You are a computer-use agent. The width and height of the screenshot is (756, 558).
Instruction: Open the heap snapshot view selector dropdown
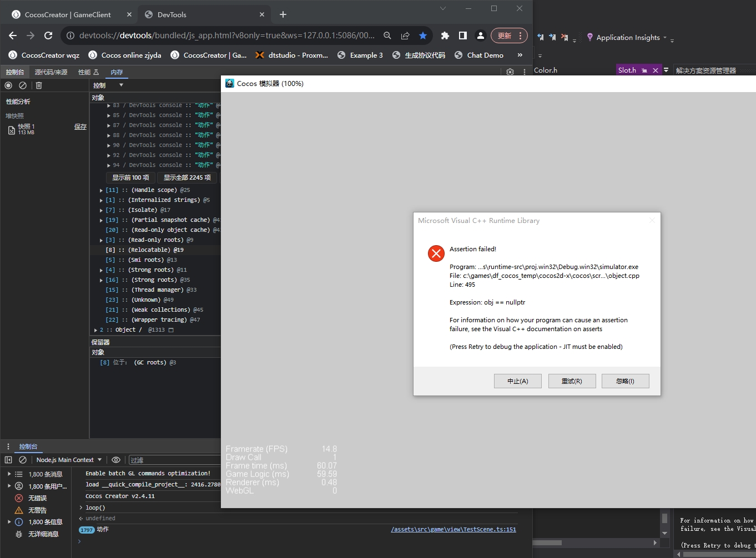[108, 85]
